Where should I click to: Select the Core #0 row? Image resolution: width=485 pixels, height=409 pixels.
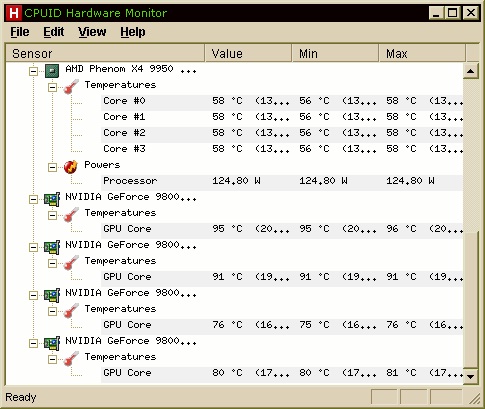pyautogui.click(x=282, y=102)
